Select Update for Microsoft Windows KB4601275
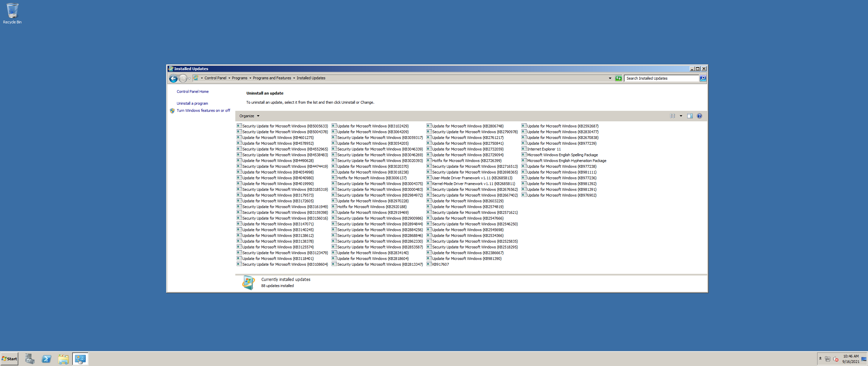The image size is (868, 366). pyautogui.click(x=275, y=138)
